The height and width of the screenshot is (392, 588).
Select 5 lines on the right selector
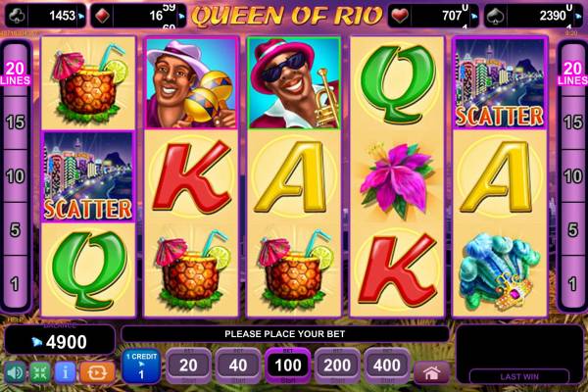[x=572, y=229]
